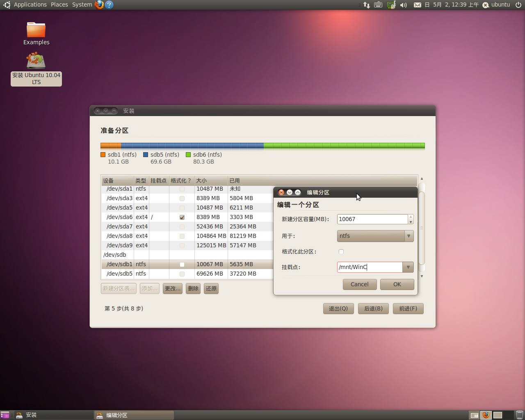This screenshot has width=525, height=420.
Task: Select the /dev/sda7 partition row
Action: pyautogui.click(x=187, y=226)
